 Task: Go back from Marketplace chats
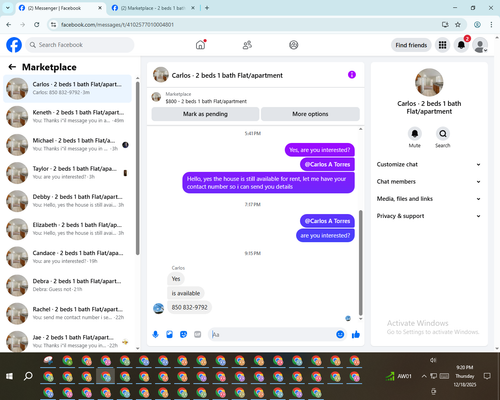click(12, 67)
